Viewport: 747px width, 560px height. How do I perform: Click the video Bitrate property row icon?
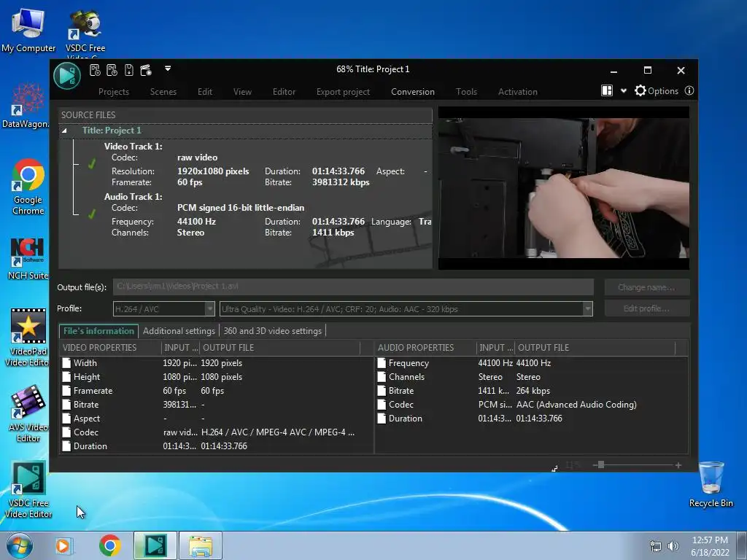tap(66, 404)
